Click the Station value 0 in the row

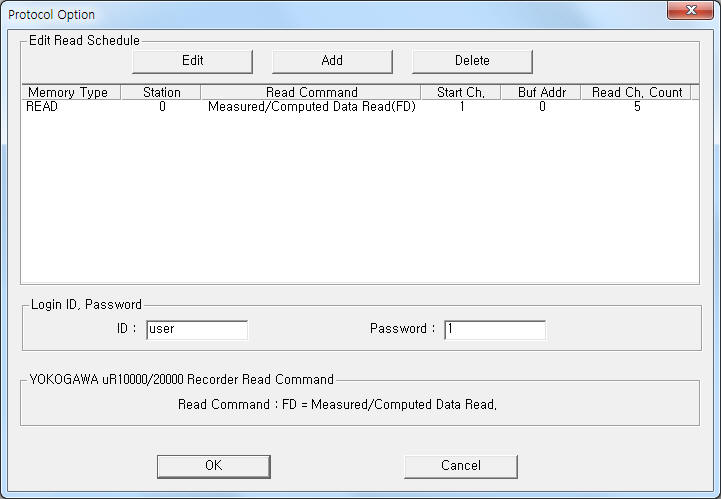pos(162,107)
